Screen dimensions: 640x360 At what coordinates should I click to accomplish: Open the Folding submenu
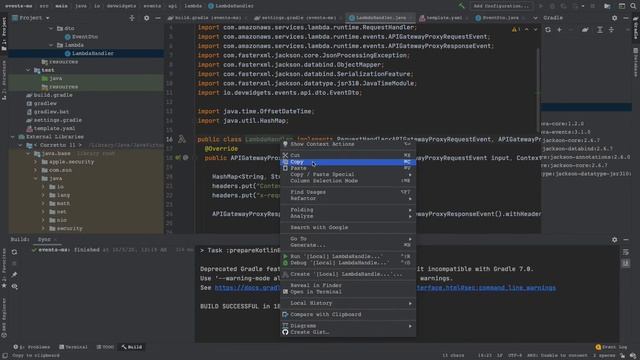[348, 210]
